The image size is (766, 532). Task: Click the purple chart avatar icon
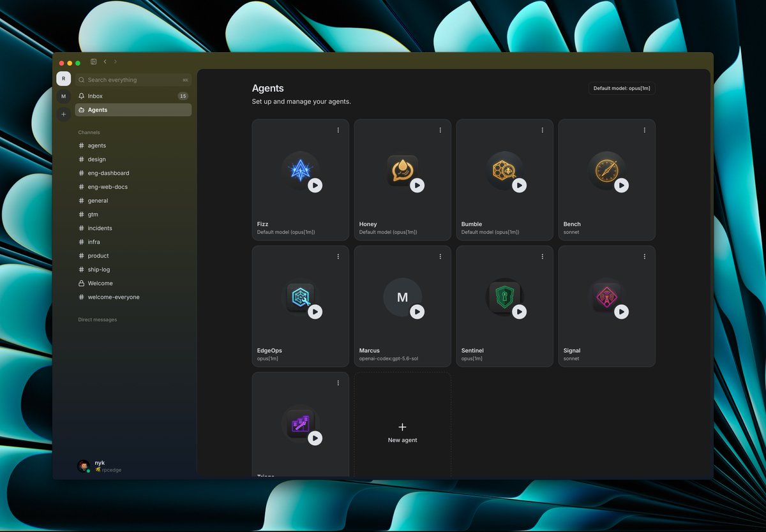pos(300,424)
